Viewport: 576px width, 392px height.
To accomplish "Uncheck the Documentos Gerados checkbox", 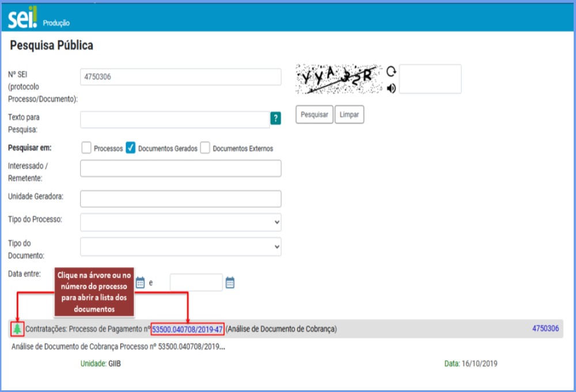I will [131, 148].
